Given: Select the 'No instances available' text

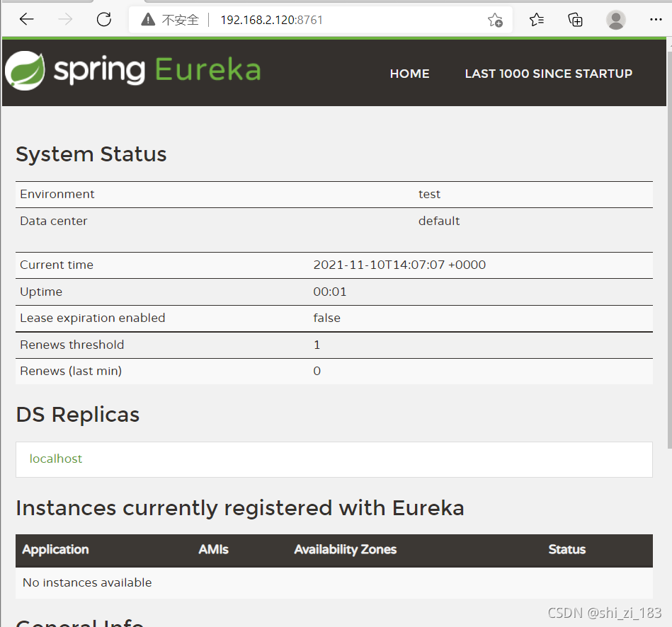Looking at the screenshot, I should coord(87,582).
